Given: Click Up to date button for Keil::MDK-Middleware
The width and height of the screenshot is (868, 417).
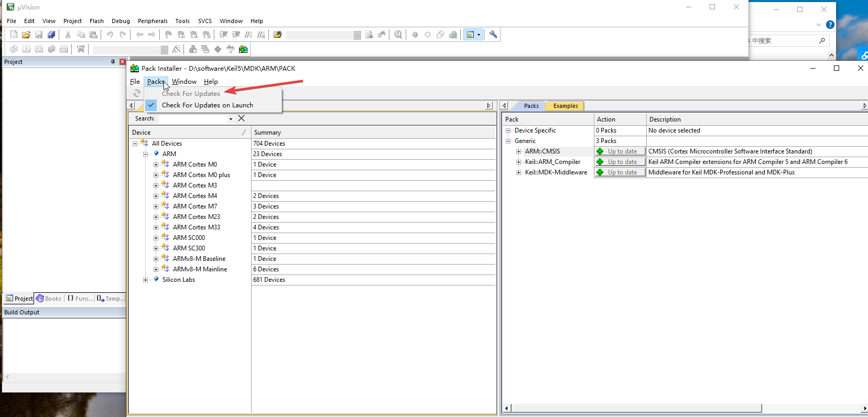Looking at the screenshot, I should [620, 172].
